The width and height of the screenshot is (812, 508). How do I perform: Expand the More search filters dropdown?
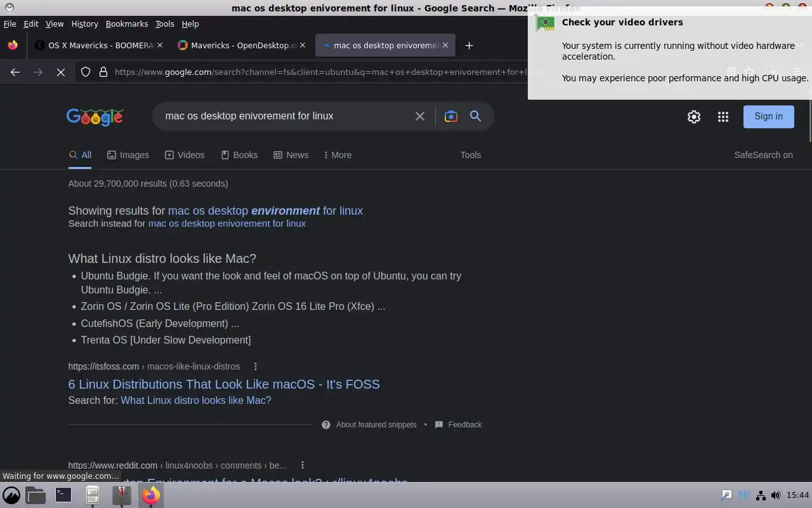(337, 155)
